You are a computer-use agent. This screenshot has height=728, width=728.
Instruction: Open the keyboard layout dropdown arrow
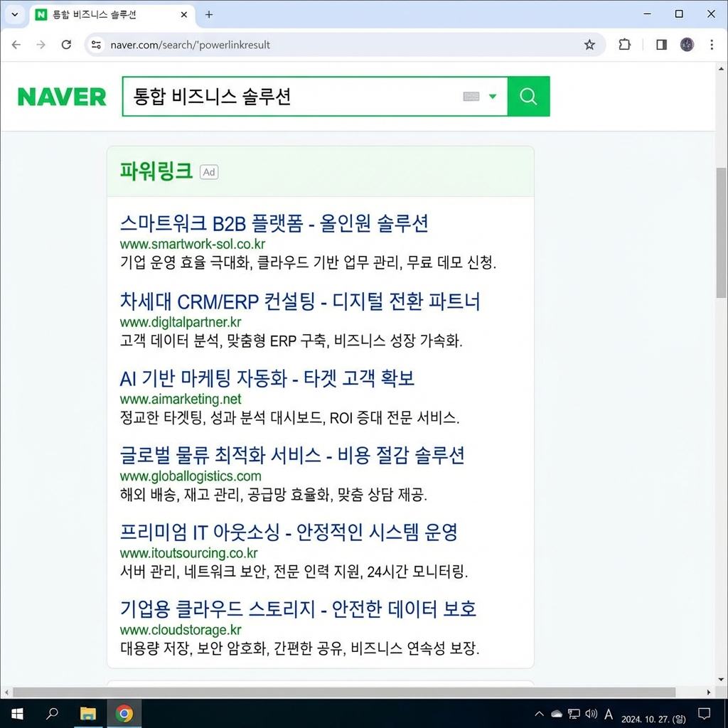click(494, 97)
